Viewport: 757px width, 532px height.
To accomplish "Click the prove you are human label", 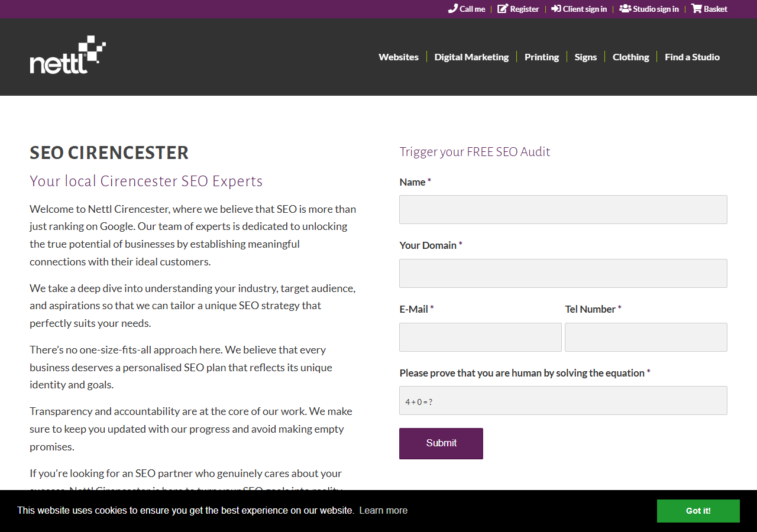I will [525, 373].
